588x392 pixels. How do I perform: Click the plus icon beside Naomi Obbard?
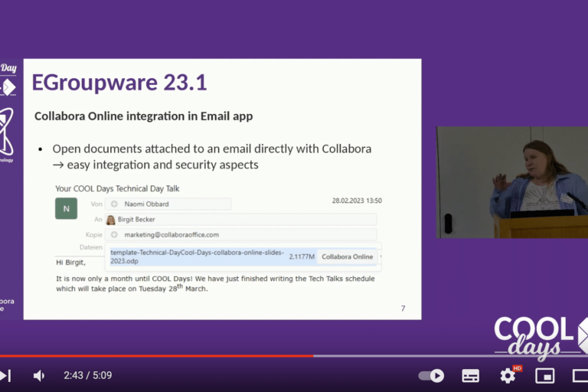[x=114, y=204]
